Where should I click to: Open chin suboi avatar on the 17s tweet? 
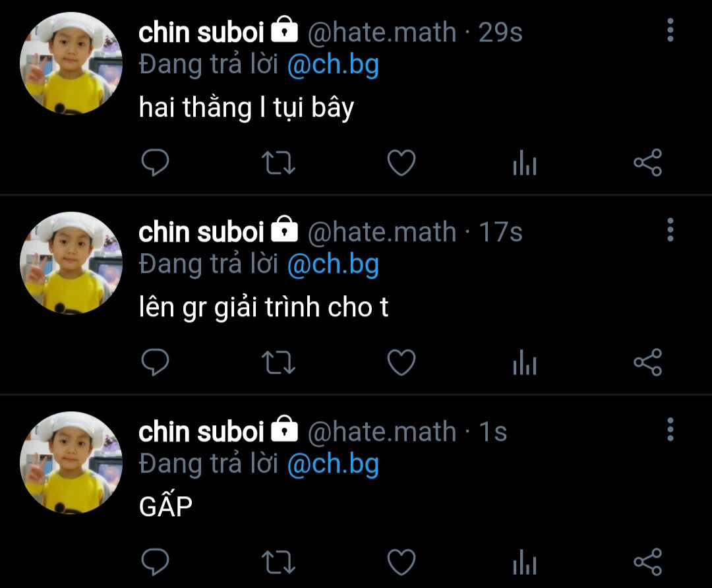pyautogui.click(x=71, y=262)
